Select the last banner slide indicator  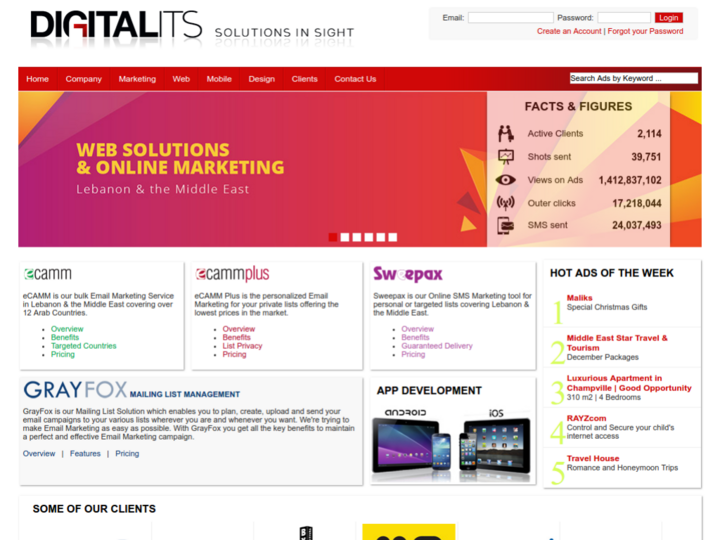click(393, 237)
